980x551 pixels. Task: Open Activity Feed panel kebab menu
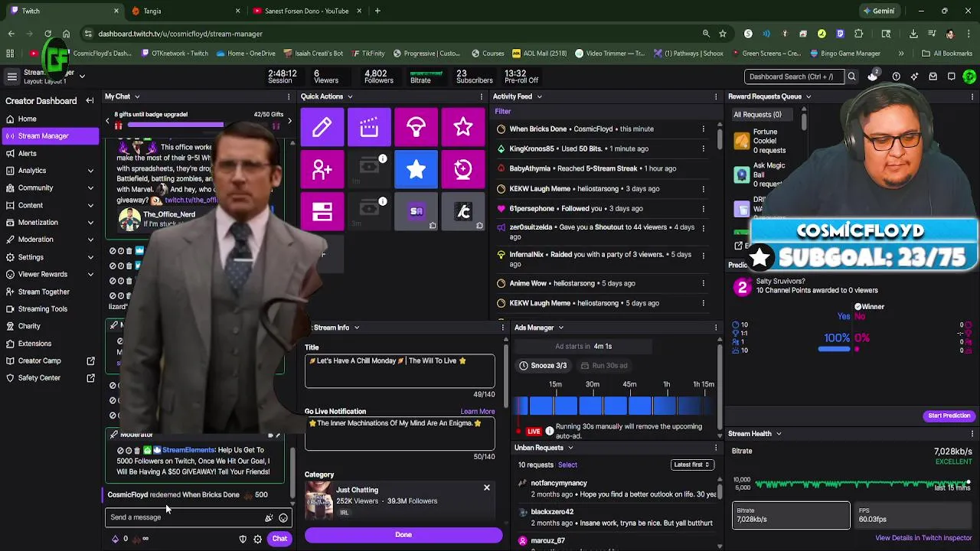point(716,96)
